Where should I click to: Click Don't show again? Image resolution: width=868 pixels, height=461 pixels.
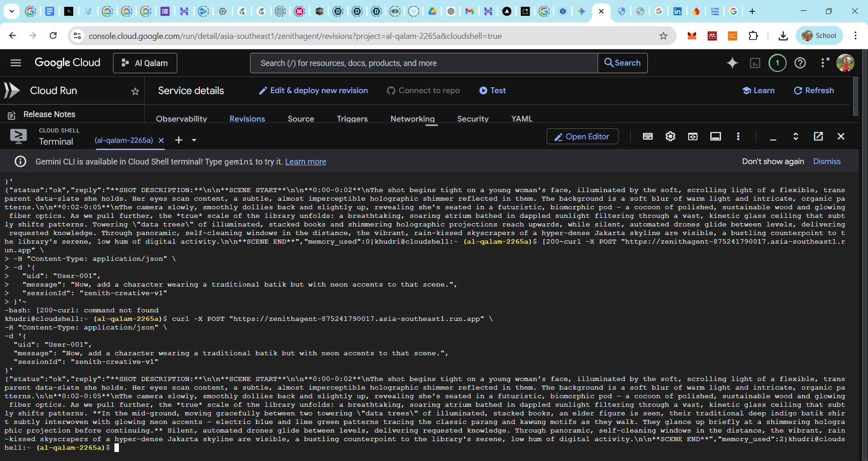pos(773,161)
